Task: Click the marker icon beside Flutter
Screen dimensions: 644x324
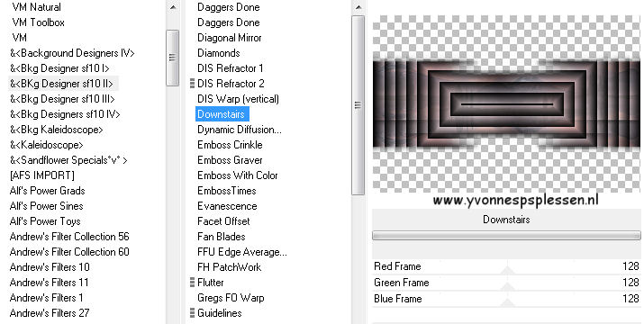Action: pyautogui.click(x=192, y=282)
